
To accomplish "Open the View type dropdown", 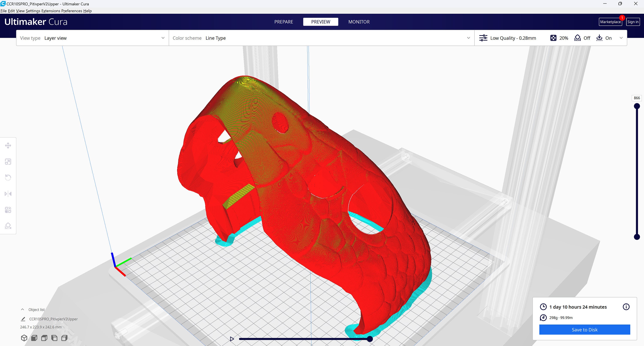I will pyautogui.click(x=163, y=38).
